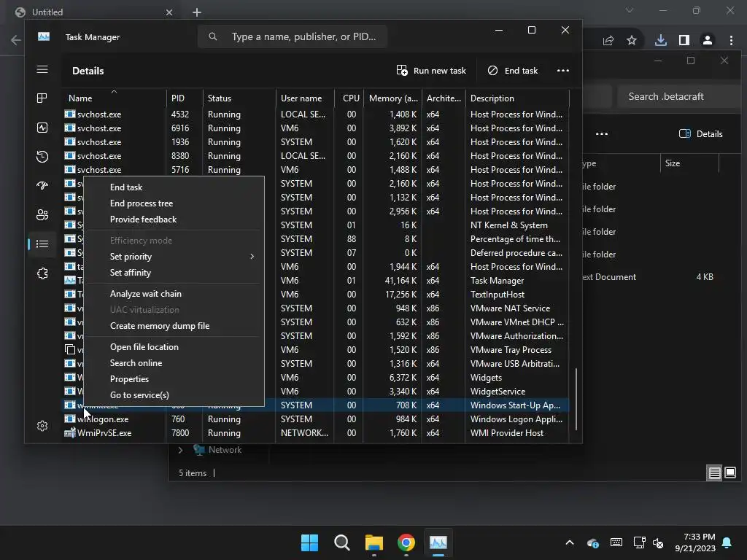Switch Explorer to details list view icon
The image size is (747, 560).
tap(714, 472)
